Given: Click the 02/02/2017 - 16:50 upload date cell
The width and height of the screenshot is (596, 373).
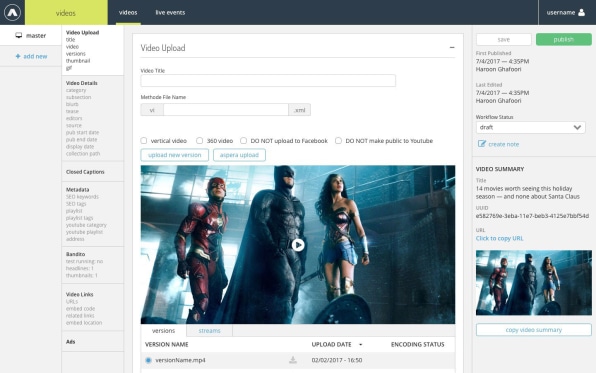Looking at the screenshot, I should pyautogui.click(x=337, y=360).
